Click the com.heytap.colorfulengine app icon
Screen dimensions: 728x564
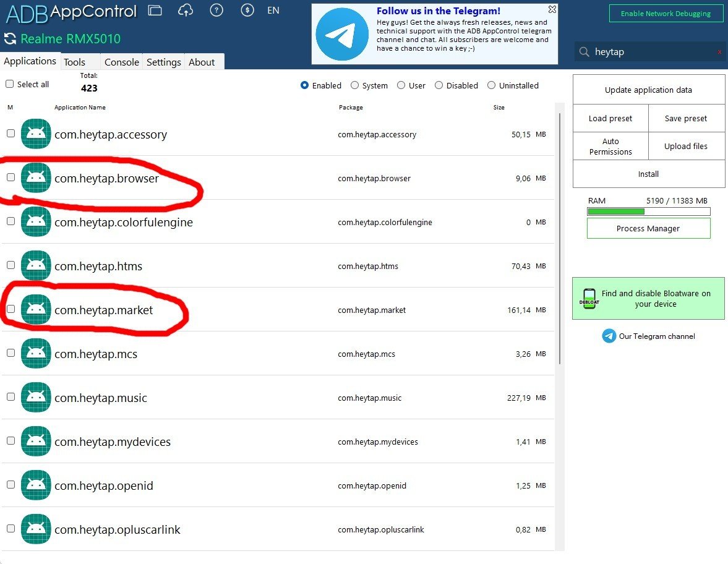(36, 221)
